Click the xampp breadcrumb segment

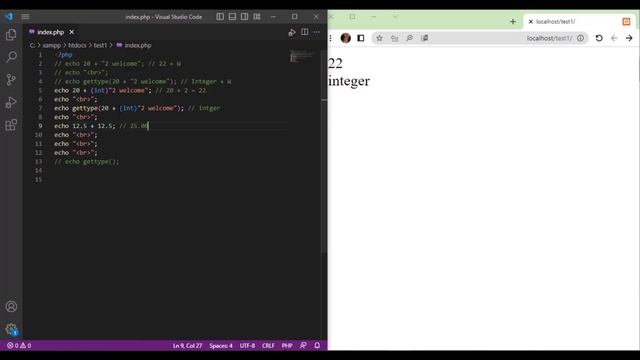click(51, 45)
